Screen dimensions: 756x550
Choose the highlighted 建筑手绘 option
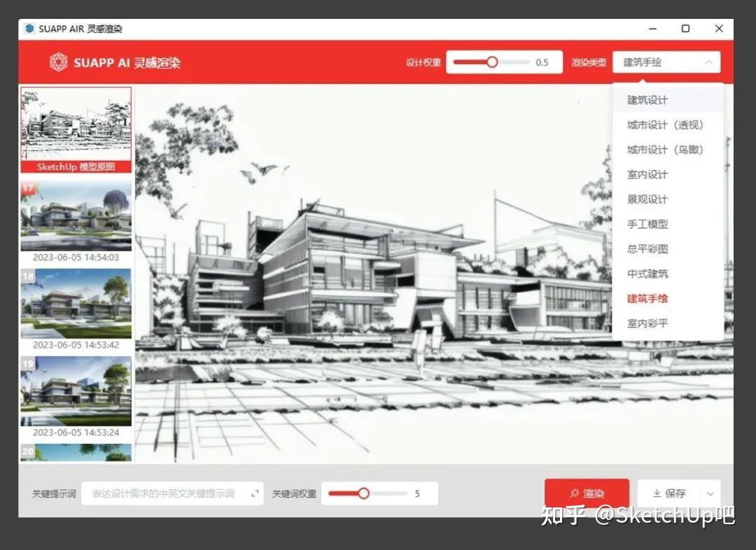click(668, 299)
